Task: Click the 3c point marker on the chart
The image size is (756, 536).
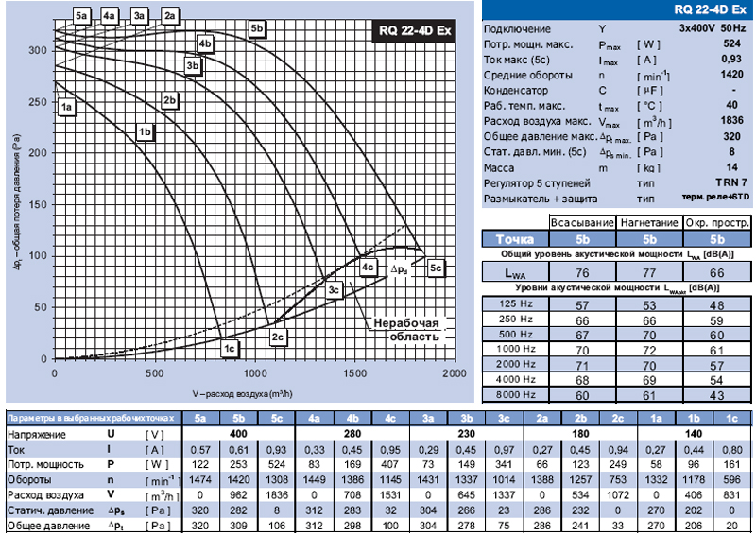Action: pos(334,291)
